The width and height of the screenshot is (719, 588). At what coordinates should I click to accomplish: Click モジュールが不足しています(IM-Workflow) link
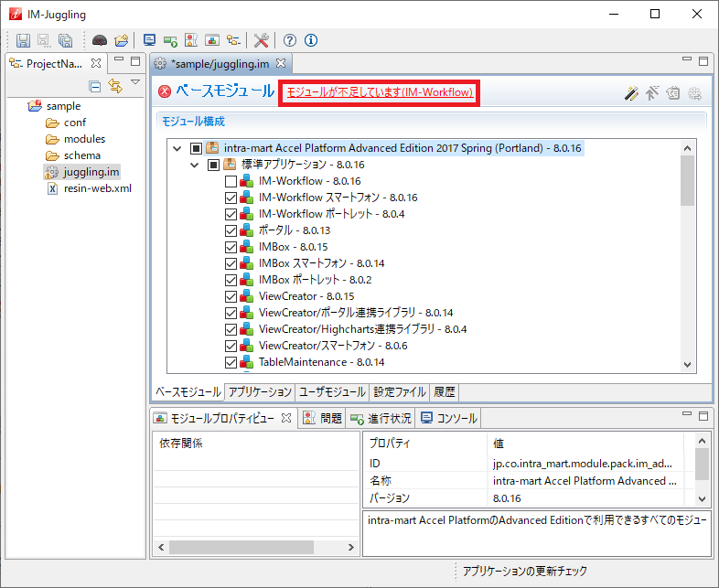[x=380, y=92]
